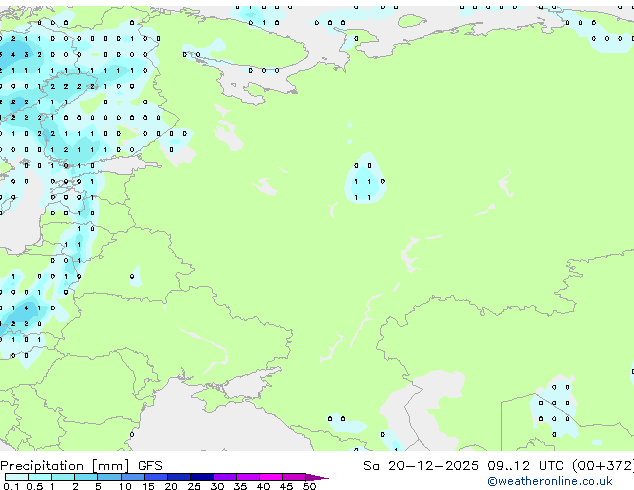This screenshot has height=490, width=634.
Task: Click the 40 mm magenta legend swatch
Action: (271, 477)
